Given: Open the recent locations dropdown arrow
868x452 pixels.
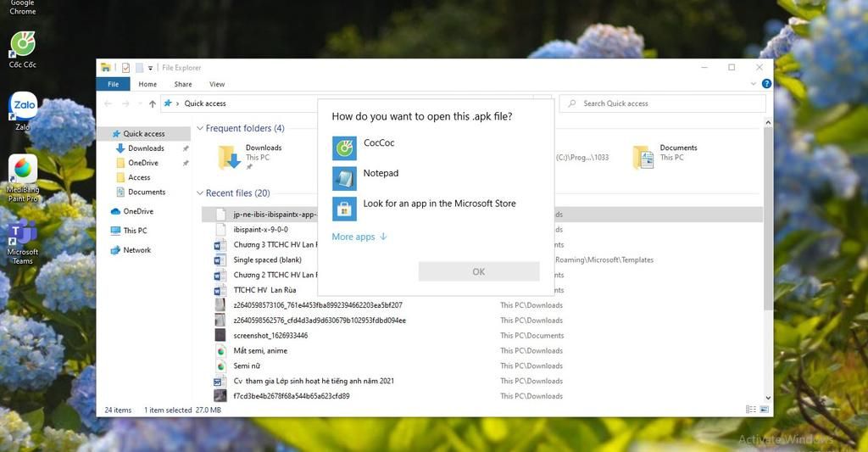Looking at the screenshot, I should [140, 103].
